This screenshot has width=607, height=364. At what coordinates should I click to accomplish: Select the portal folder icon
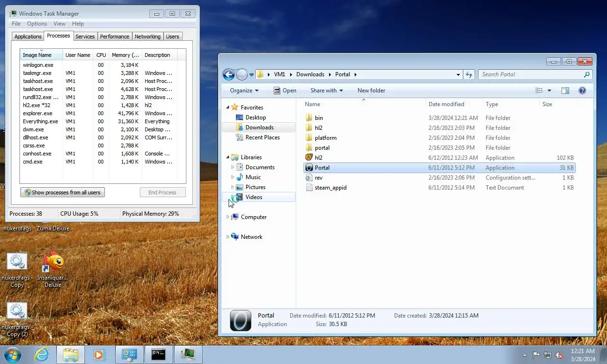coord(309,148)
